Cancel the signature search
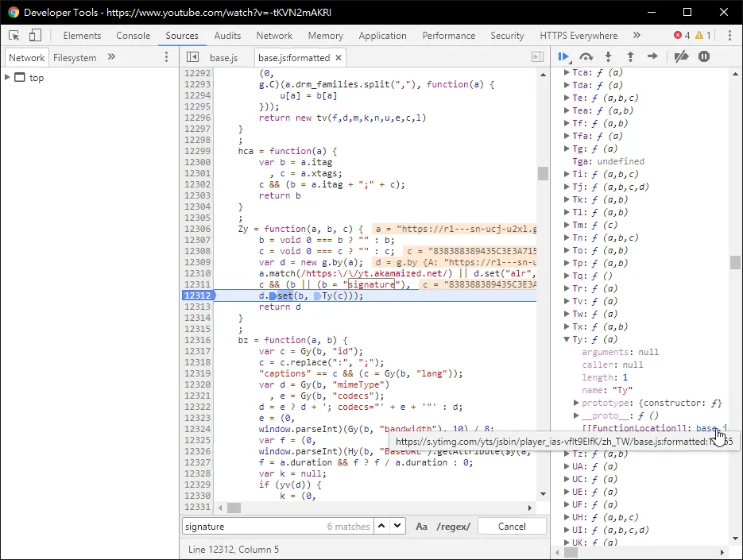This screenshot has width=743, height=560. click(512, 526)
